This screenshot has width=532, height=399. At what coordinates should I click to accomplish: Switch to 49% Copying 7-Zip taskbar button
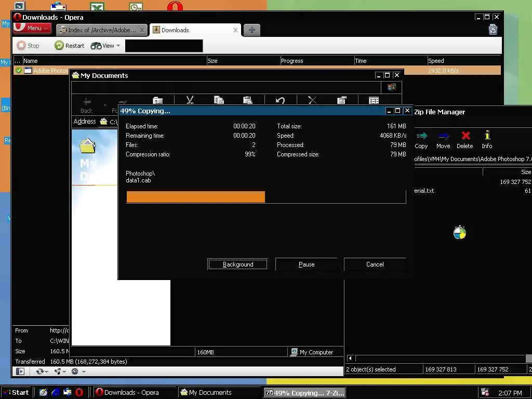coord(304,393)
